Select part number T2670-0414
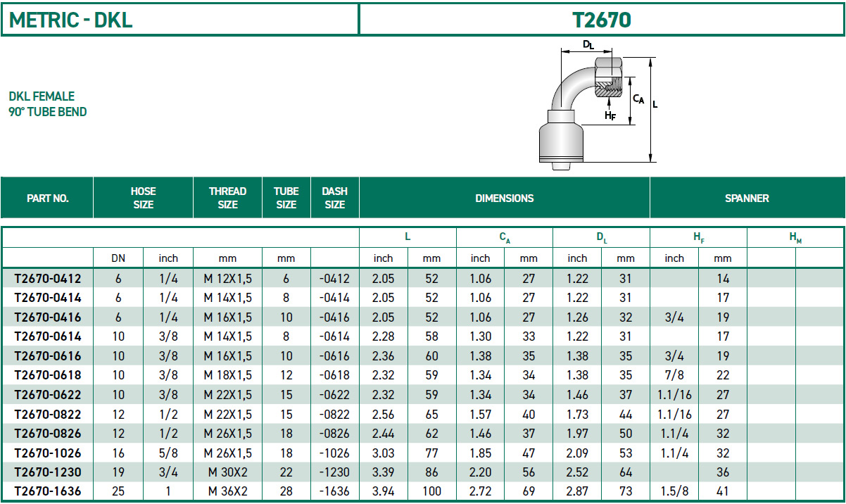This screenshot has width=846, height=504. (47, 298)
